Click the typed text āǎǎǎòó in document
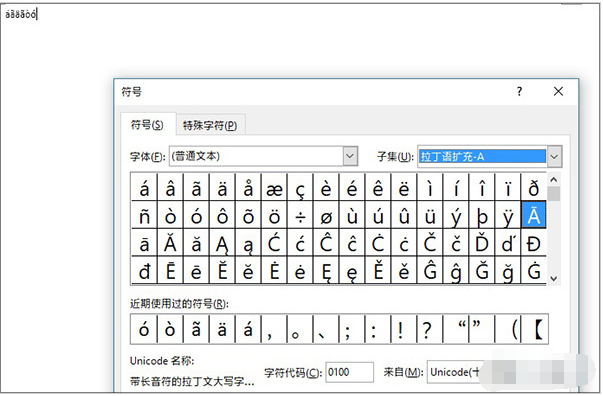 pos(20,15)
